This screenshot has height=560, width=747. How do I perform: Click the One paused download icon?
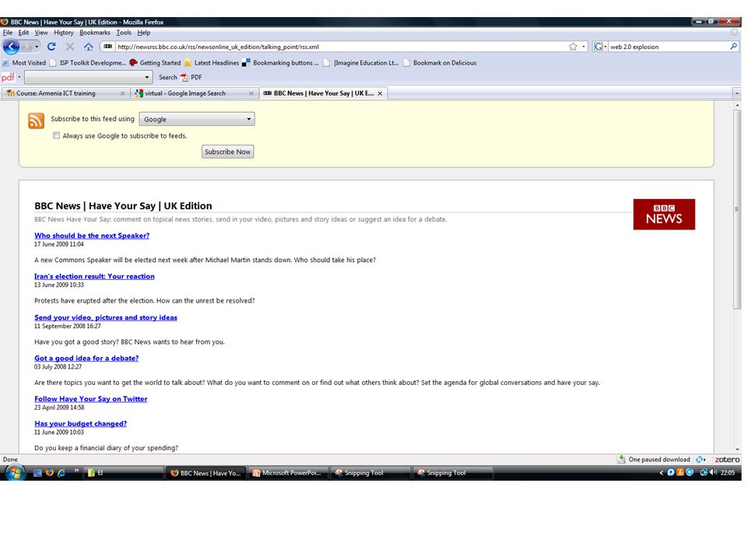click(621, 460)
